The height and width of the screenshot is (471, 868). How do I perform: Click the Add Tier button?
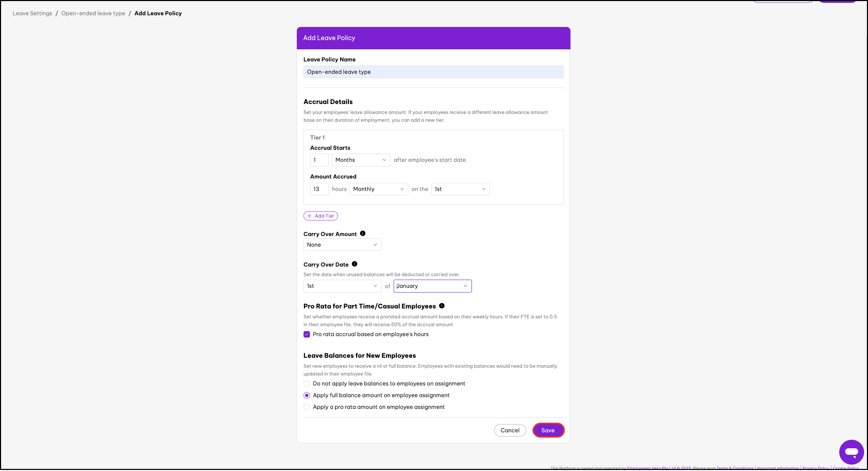pyautogui.click(x=321, y=216)
